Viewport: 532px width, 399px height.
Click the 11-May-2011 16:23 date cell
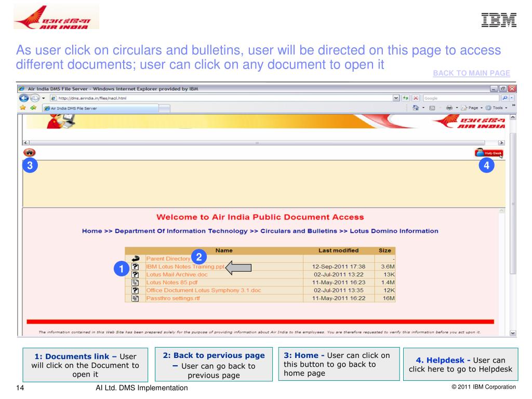pyautogui.click(x=339, y=282)
